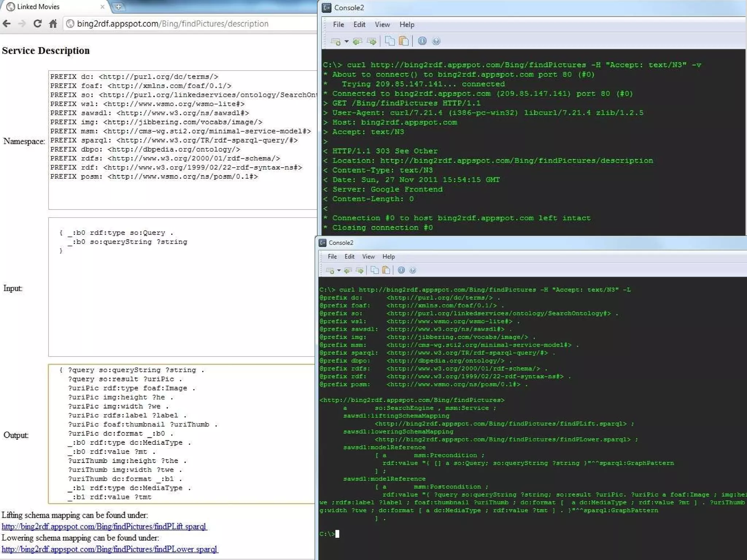Click Paste icon in lower Console2 toolbar
The height and width of the screenshot is (560, 747).
pos(386,270)
